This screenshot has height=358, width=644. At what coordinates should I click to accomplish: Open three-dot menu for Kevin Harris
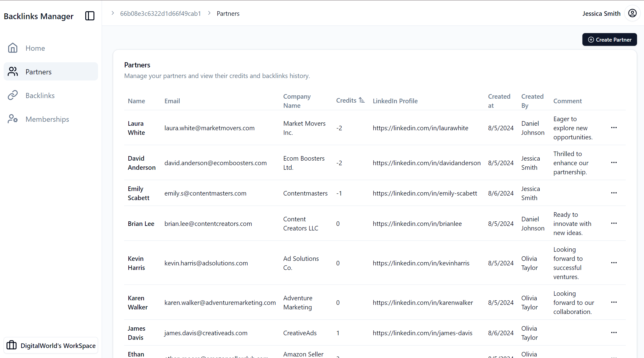(x=614, y=263)
